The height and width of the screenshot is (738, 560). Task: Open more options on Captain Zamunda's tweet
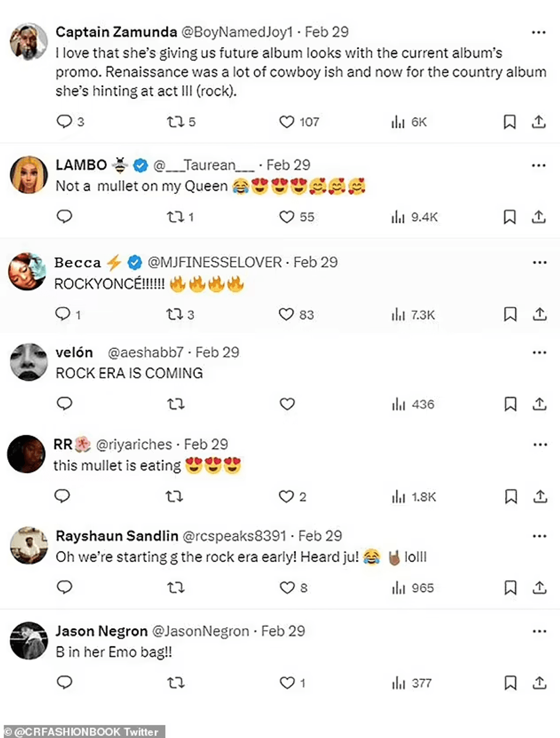click(x=539, y=33)
